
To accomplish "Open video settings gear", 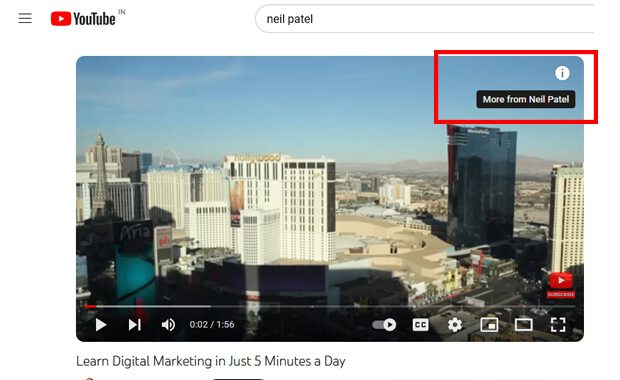I will point(455,325).
